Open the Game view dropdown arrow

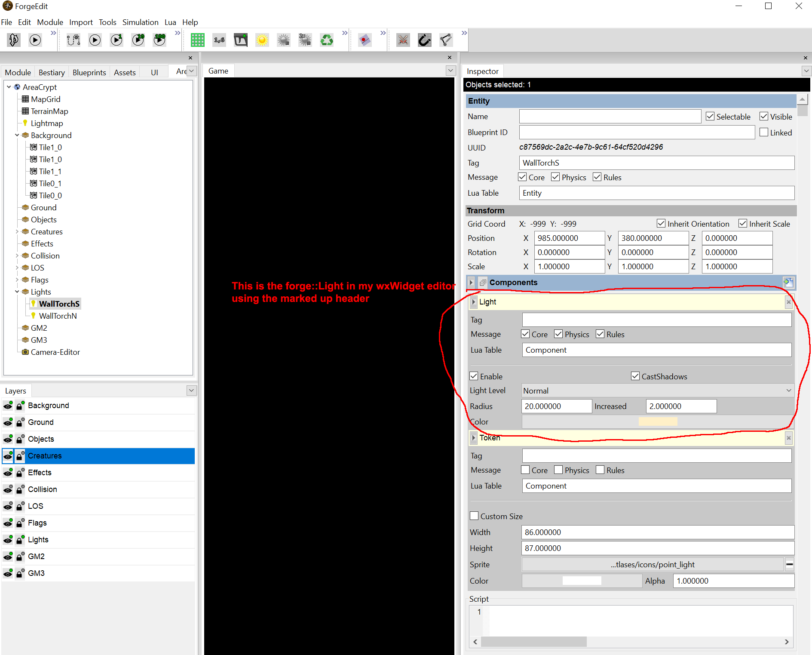450,71
